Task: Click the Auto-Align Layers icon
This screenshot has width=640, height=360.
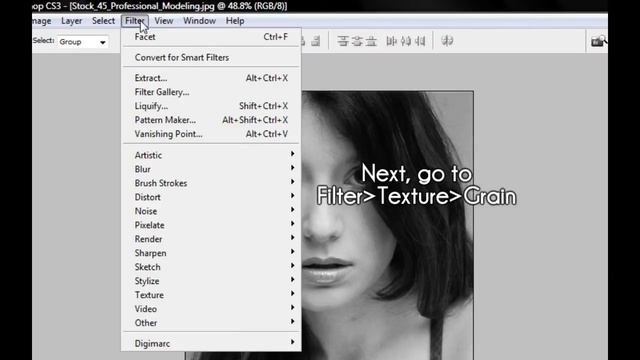Action: 447,41
